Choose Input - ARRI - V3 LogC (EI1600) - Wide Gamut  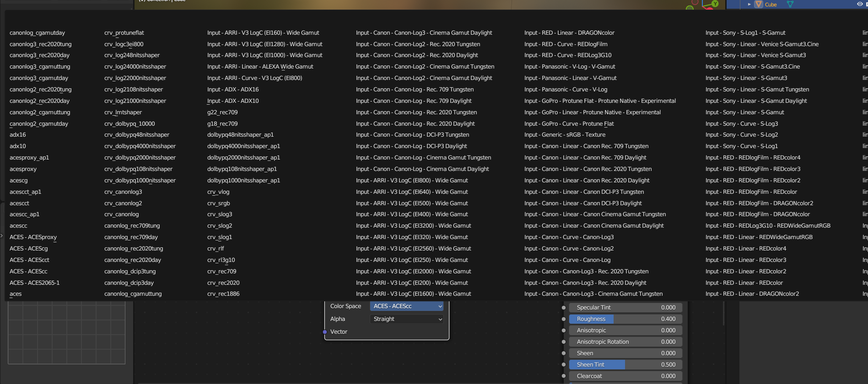[x=414, y=294]
